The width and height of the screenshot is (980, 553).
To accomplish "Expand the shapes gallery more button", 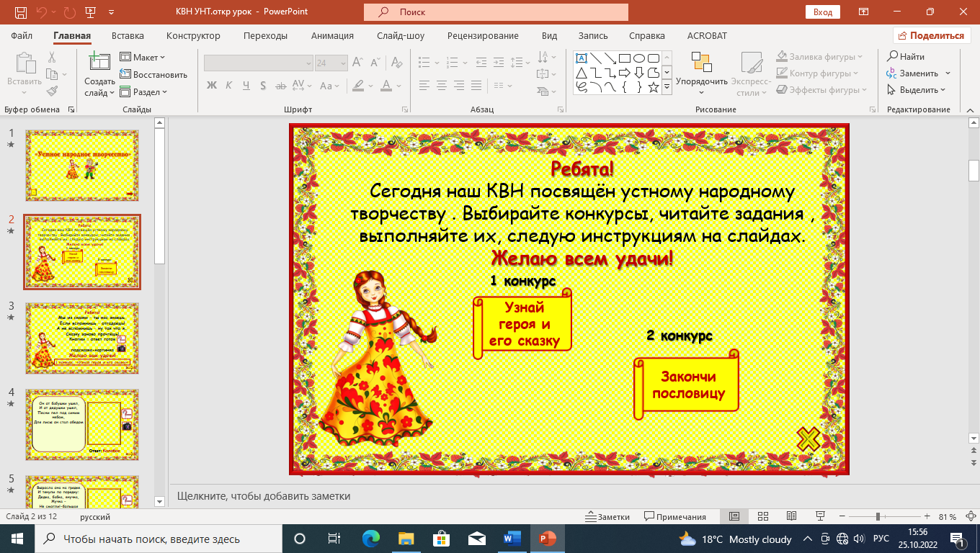I will (667, 87).
